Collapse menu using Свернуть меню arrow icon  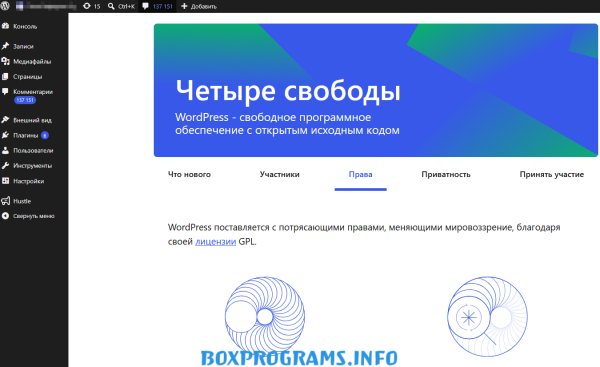pos(5,216)
